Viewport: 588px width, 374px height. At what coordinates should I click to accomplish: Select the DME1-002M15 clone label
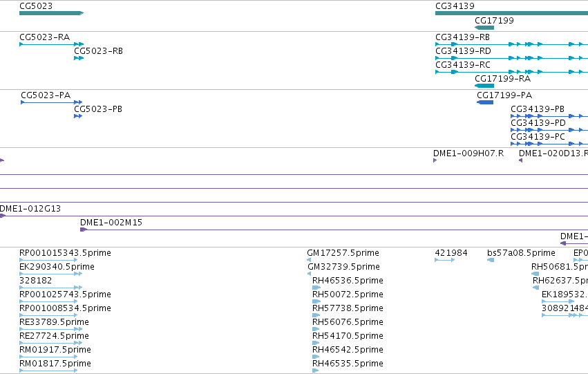pos(111,223)
